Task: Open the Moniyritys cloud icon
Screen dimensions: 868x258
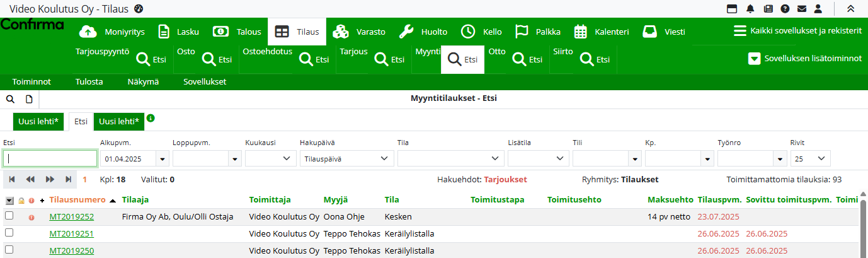Action: [x=89, y=32]
